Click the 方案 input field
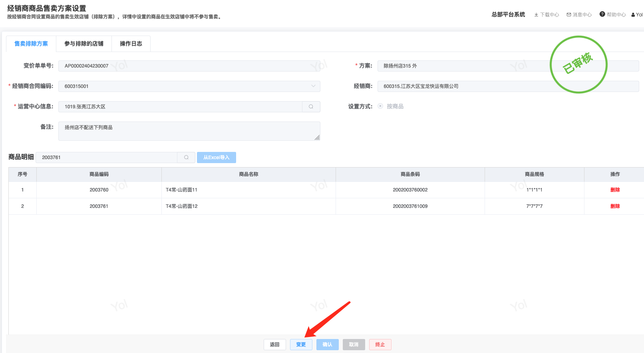This screenshot has width=644, height=353. pos(508,66)
